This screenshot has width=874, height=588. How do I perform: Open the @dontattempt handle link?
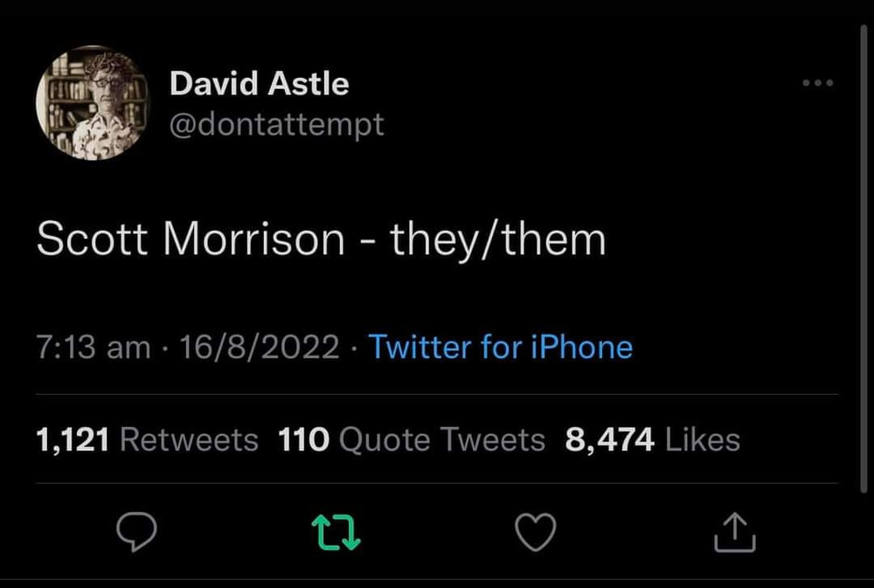pos(276,124)
